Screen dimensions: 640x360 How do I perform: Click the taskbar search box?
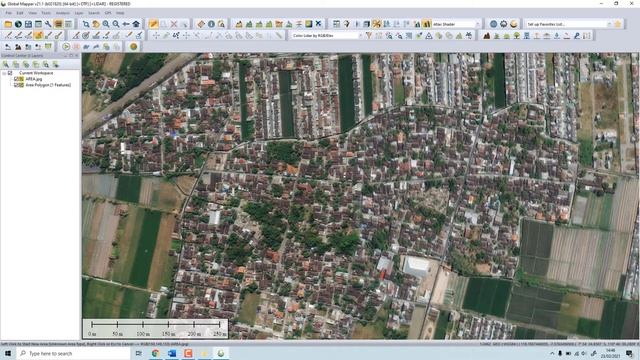point(73,353)
